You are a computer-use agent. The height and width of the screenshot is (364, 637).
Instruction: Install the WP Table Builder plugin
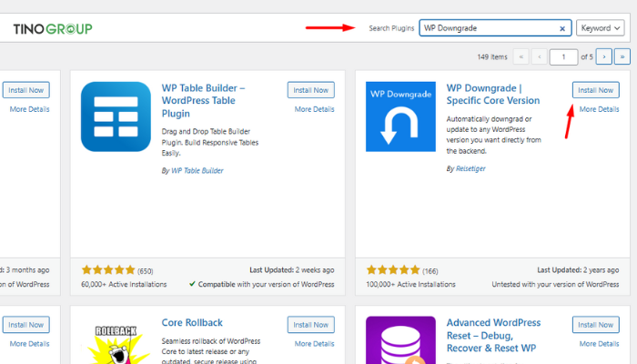[311, 90]
